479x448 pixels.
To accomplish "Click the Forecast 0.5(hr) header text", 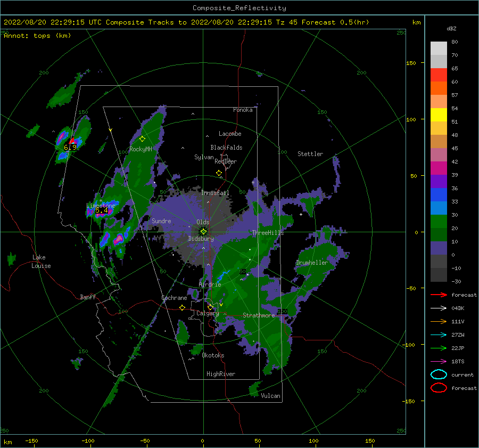I will coord(335,22).
